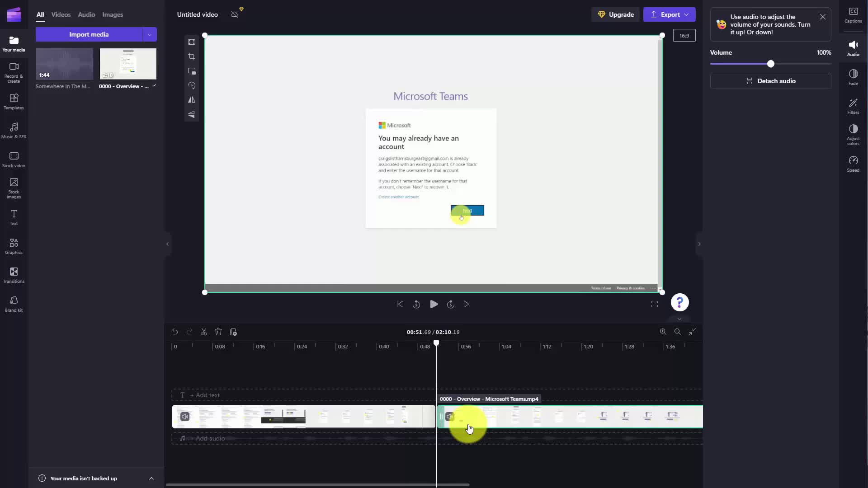The height and width of the screenshot is (488, 868).
Task: Switch to Audio media tab
Action: coord(86,14)
